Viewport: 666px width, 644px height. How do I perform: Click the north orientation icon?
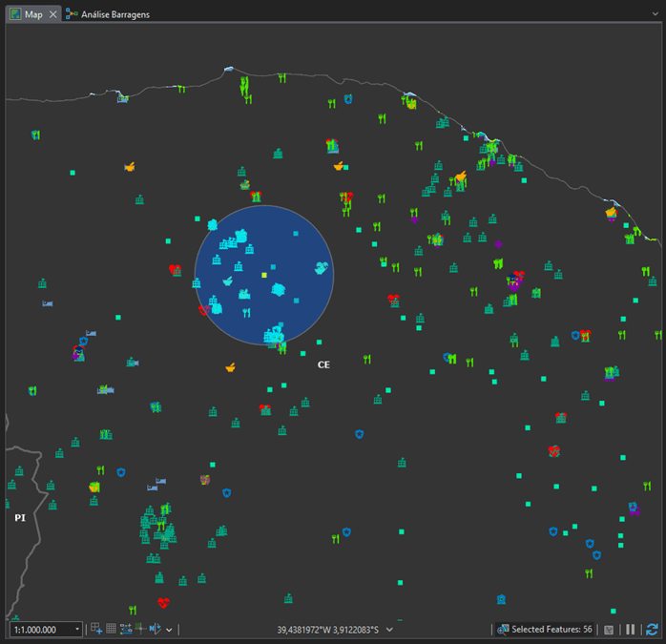[155, 630]
